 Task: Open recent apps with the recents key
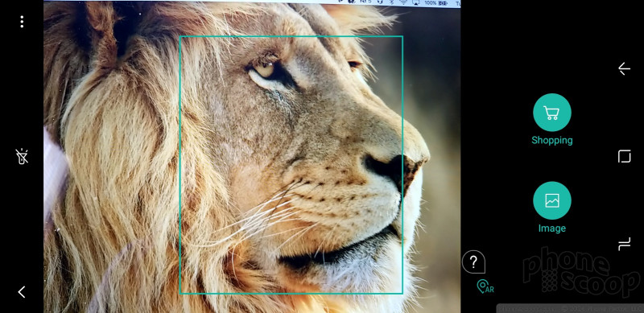[x=624, y=245]
